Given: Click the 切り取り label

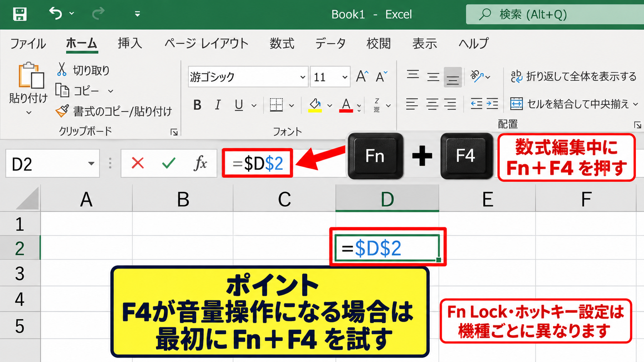Looking at the screenshot, I should click(x=91, y=70).
